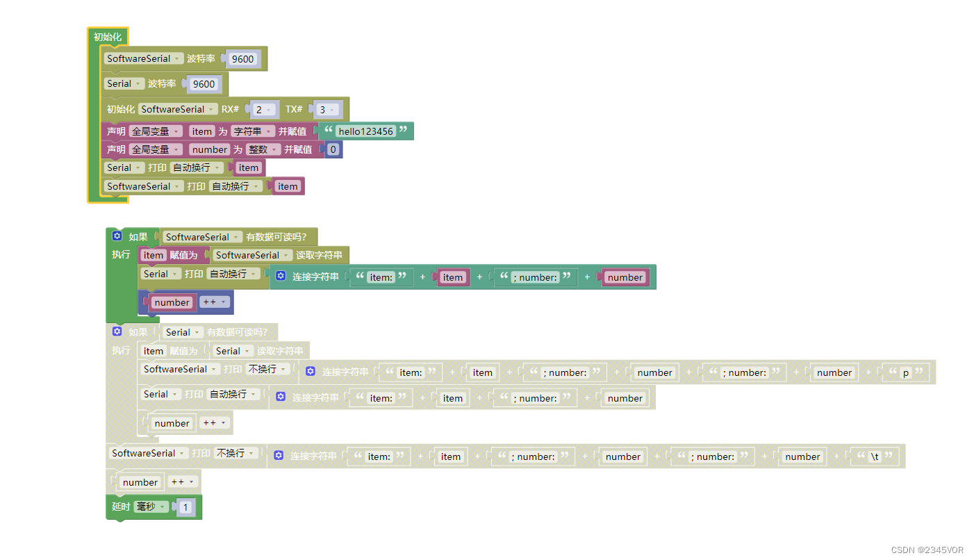Open SoftwareSerial dropdown in enabled 读取字符串 block
974x560 pixels.
[252, 255]
